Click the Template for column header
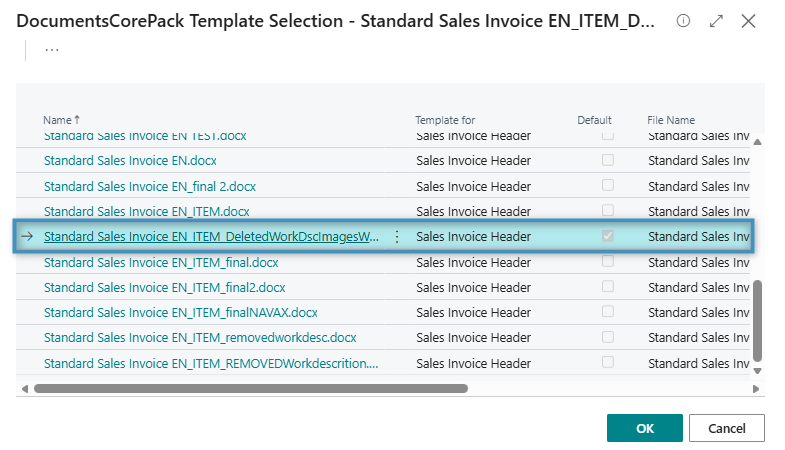785x450 pixels. (x=445, y=120)
